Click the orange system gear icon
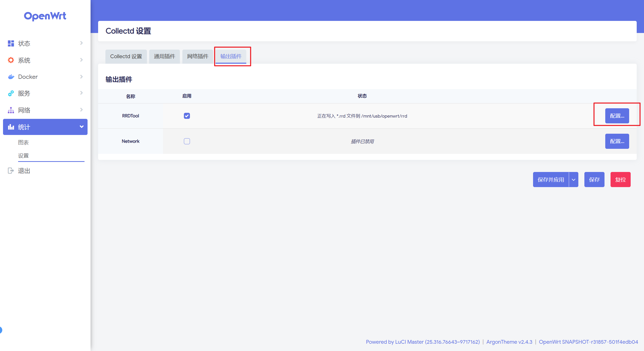Viewport: 644px width, 351px height. coord(11,60)
